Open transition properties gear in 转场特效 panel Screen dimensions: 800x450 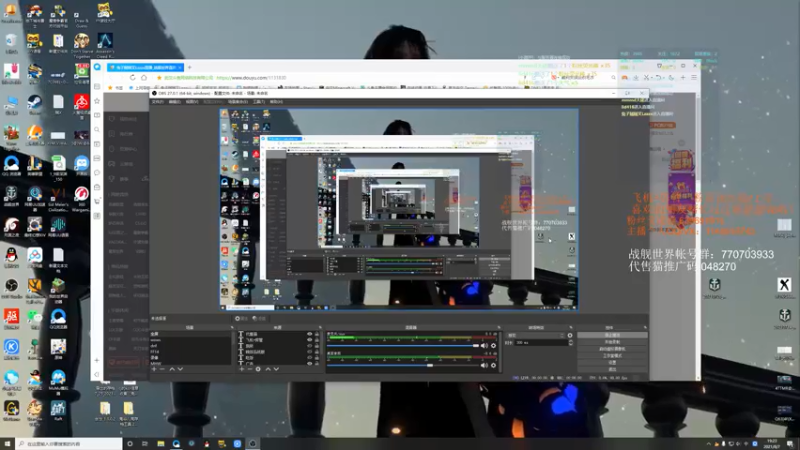click(570, 335)
